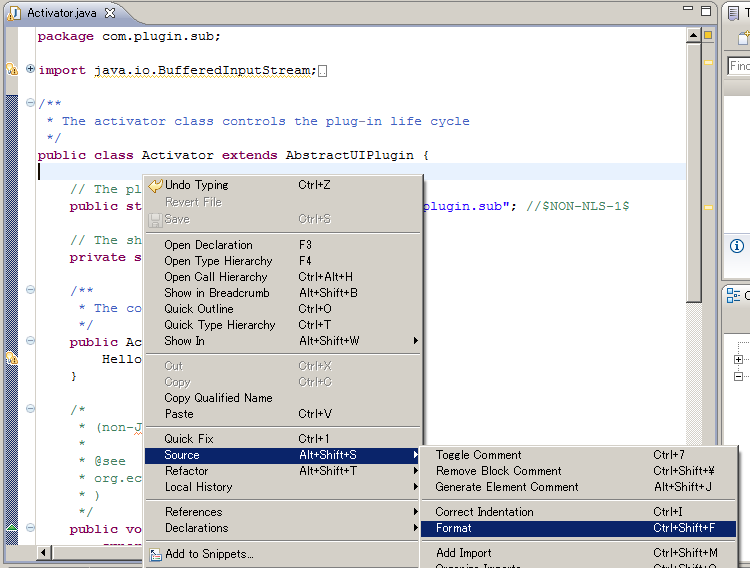This screenshot has height=568, width=750.
Task: Click the new item icon in right panel toolbar
Action: tap(743, 37)
